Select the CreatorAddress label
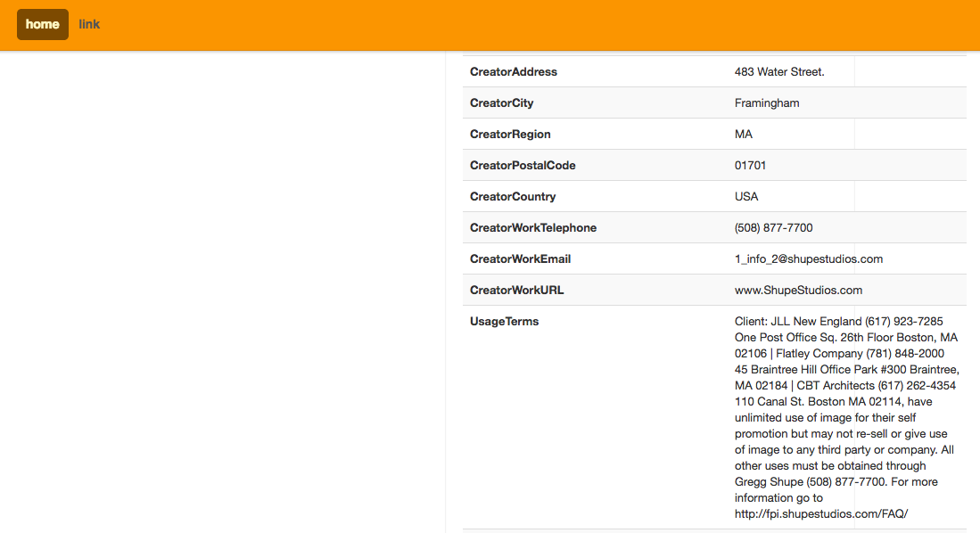 click(513, 72)
